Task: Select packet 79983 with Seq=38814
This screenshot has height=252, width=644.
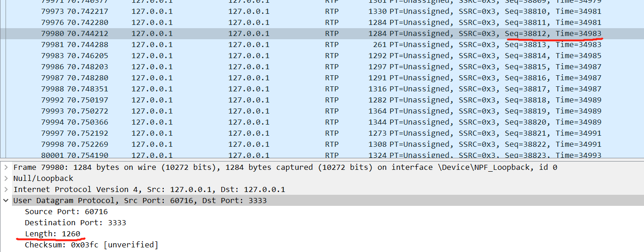Action: point(322,55)
